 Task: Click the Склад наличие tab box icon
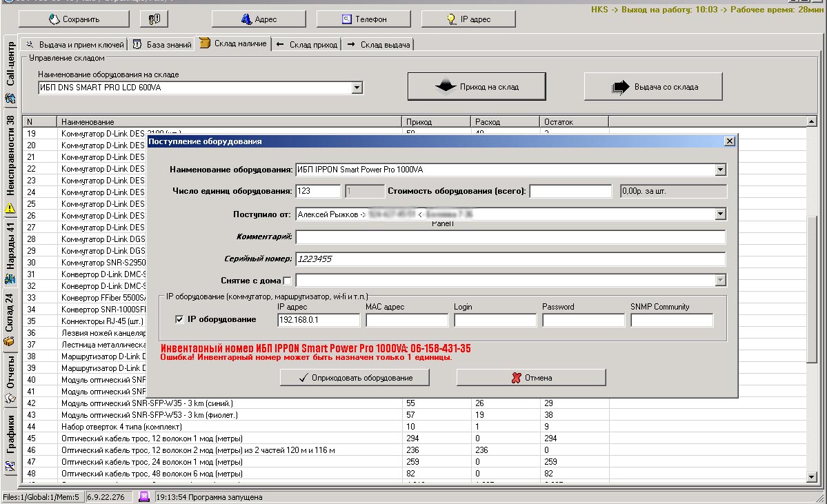(x=205, y=43)
